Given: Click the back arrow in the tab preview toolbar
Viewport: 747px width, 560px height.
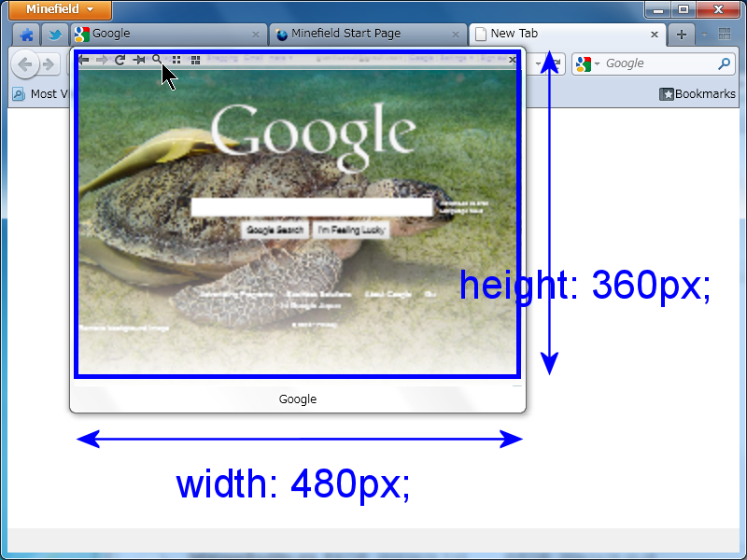Looking at the screenshot, I should (x=84, y=60).
